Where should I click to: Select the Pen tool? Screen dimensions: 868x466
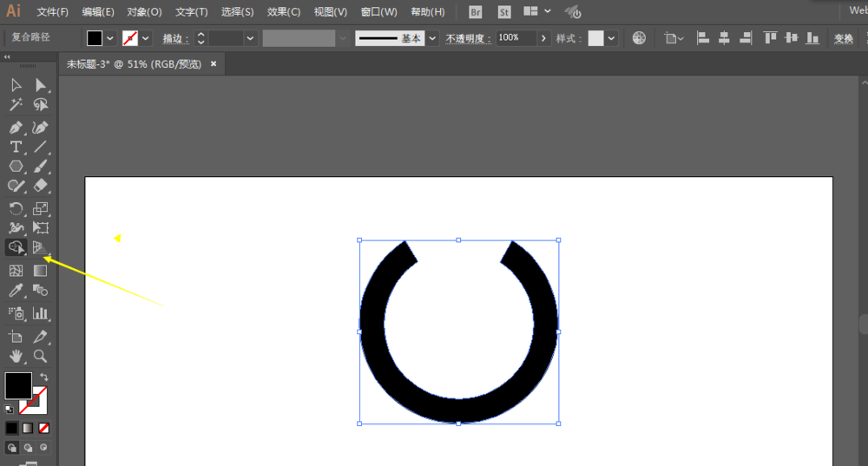16,128
